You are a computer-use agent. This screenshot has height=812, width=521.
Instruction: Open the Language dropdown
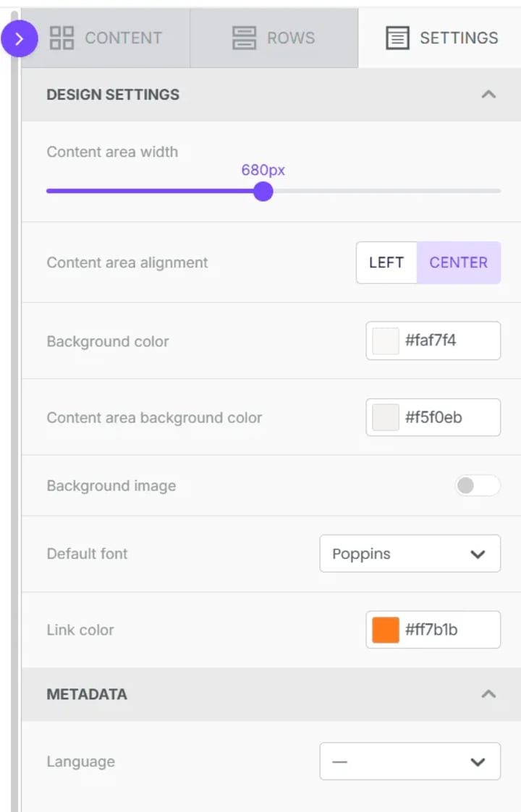point(410,761)
